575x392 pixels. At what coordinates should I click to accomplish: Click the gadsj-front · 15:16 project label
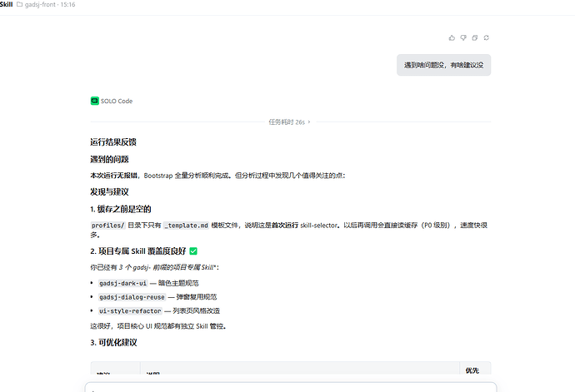click(x=50, y=4)
